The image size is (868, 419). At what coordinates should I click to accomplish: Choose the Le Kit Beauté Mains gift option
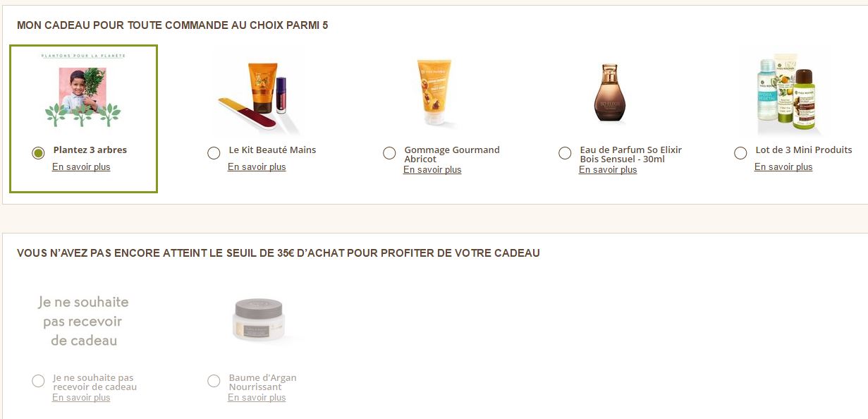point(214,153)
